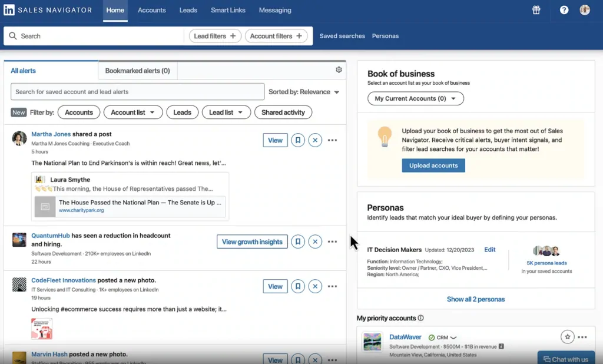Click Martha Jones profile photo

pos(19,138)
